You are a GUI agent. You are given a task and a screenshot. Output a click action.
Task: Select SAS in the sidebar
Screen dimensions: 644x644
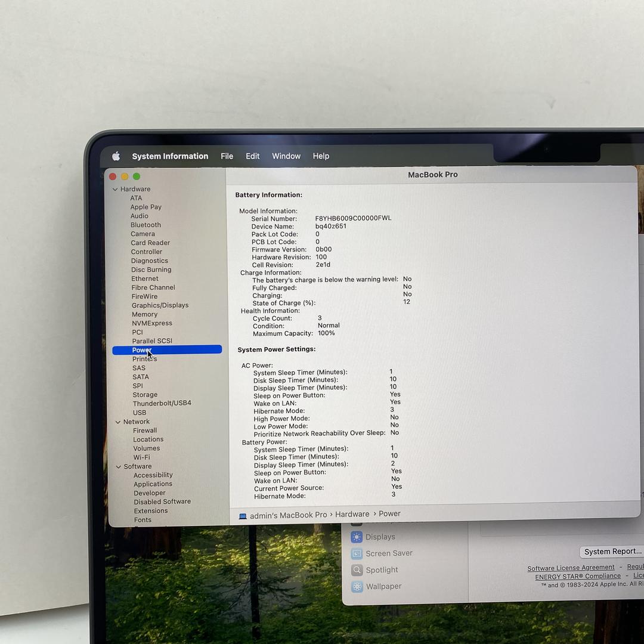[x=139, y=368]
